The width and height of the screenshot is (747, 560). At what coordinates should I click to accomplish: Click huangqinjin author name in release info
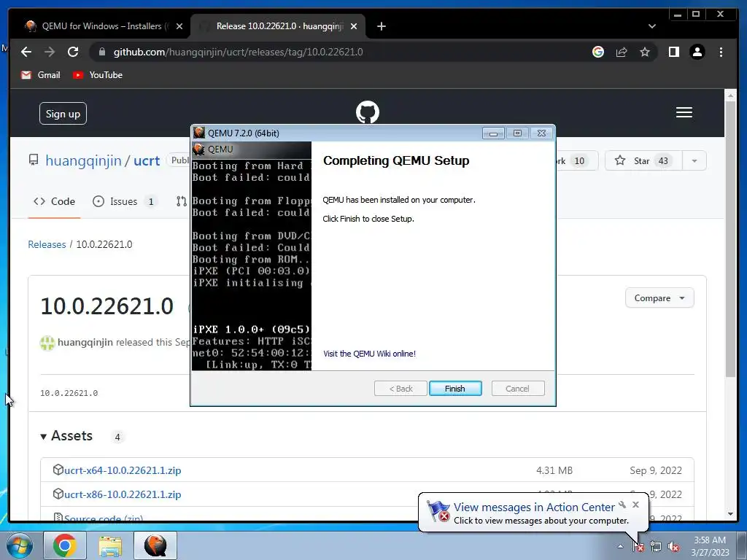pyautogui.click(x=85, y=343)
